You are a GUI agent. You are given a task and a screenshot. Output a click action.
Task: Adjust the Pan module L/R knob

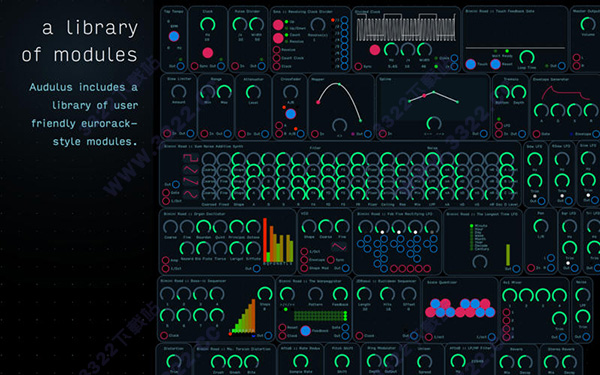tap(541, 227)
